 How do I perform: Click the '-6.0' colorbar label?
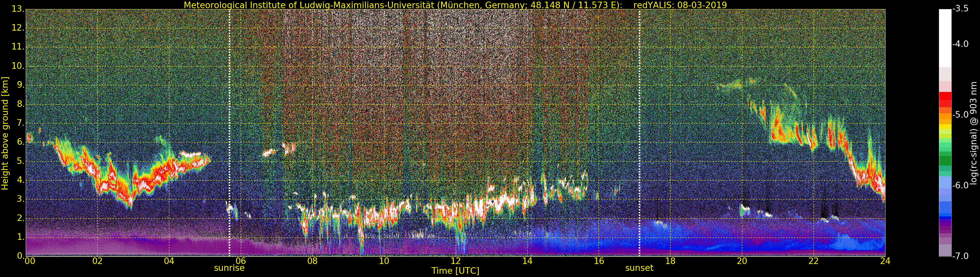960,185
